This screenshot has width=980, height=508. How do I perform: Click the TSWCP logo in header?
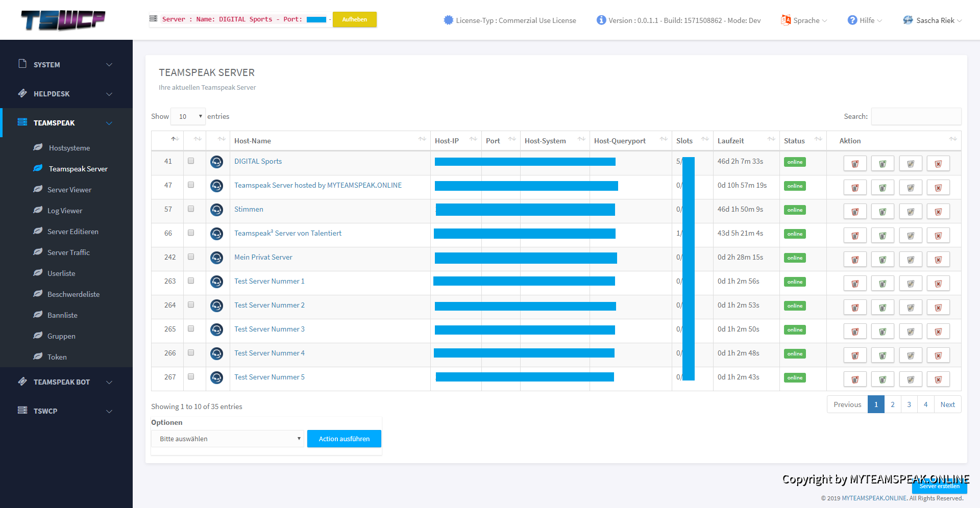(63, 20)
